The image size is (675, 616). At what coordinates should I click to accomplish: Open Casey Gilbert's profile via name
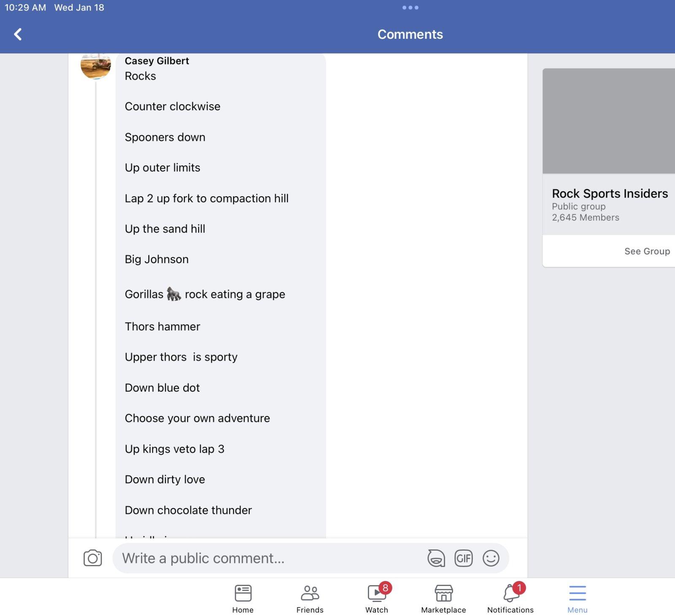coord(157,61)
